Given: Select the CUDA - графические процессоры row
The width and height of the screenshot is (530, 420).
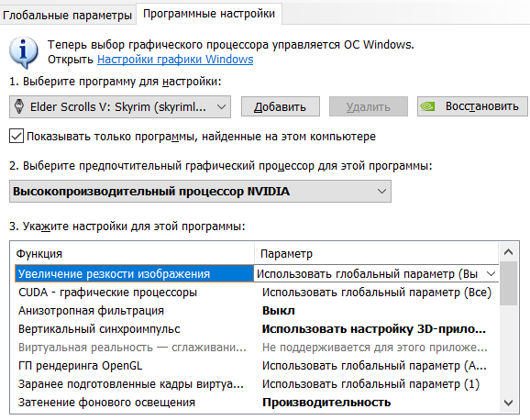Looking at the screenshot, I should tap(257, 293).
